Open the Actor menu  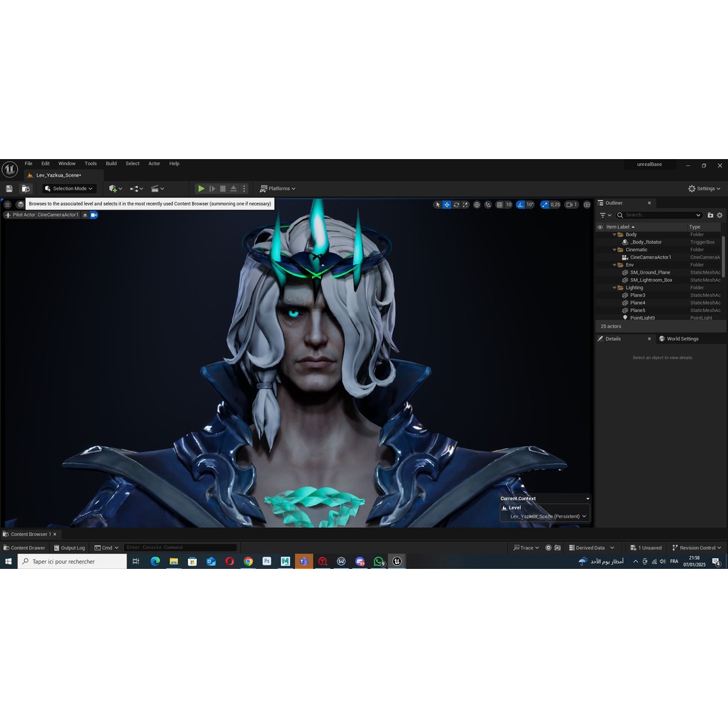point(154,163)
